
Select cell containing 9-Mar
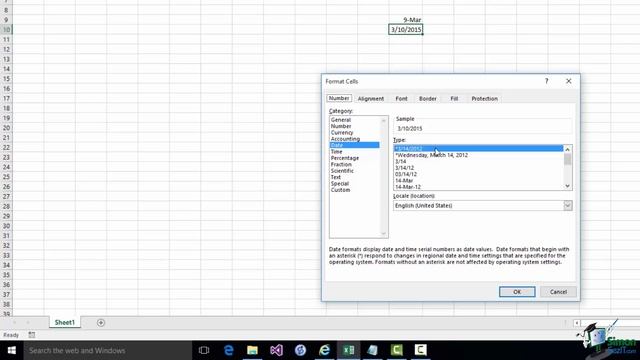pyautogui.click(x=405, y=20)
